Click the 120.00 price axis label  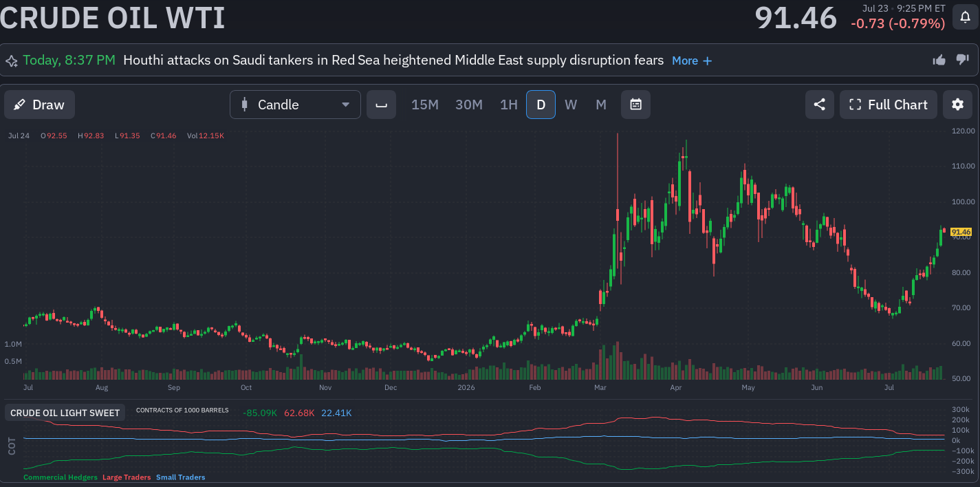[963, 131]
